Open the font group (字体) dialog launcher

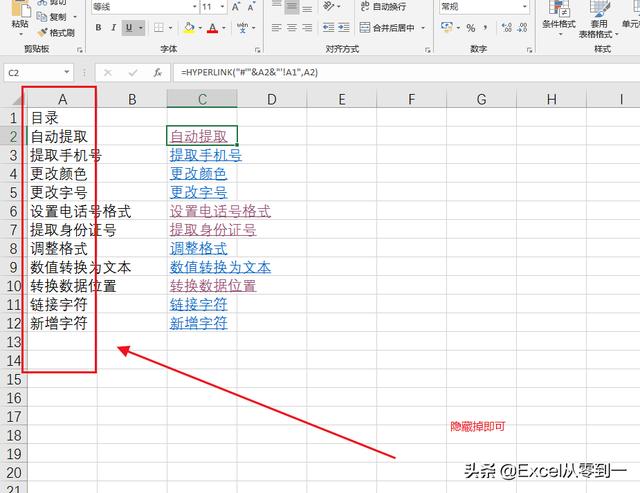(x=258, y=50)
